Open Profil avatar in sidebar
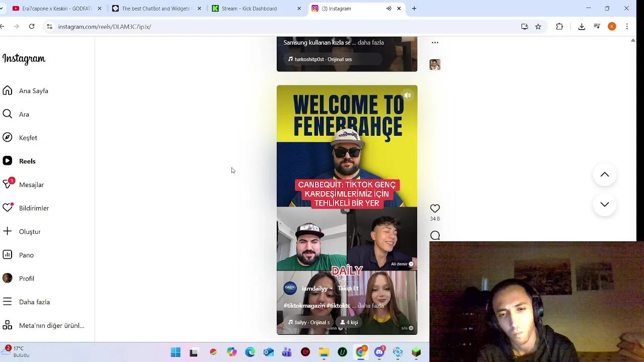The height and width of the screenshot is (362, 644). pos(8,278)
